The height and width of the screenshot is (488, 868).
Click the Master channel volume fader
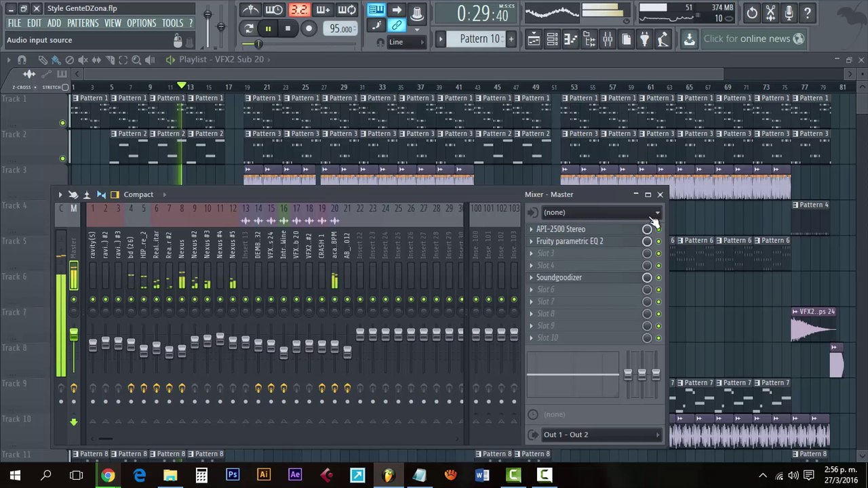click(x=73, y=335)
